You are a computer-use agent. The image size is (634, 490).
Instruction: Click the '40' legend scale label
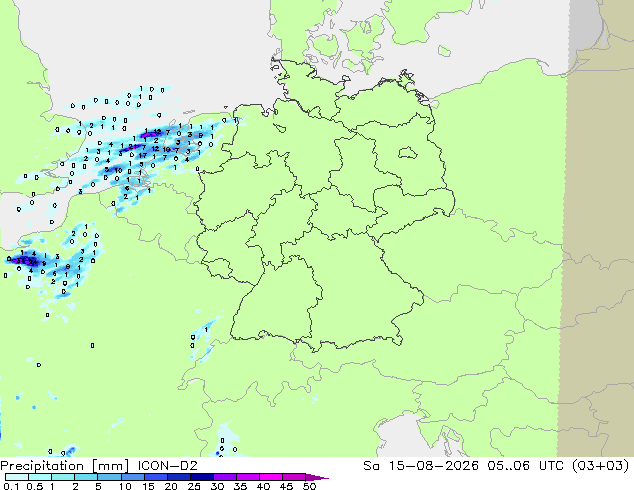(x=263, y=486)
